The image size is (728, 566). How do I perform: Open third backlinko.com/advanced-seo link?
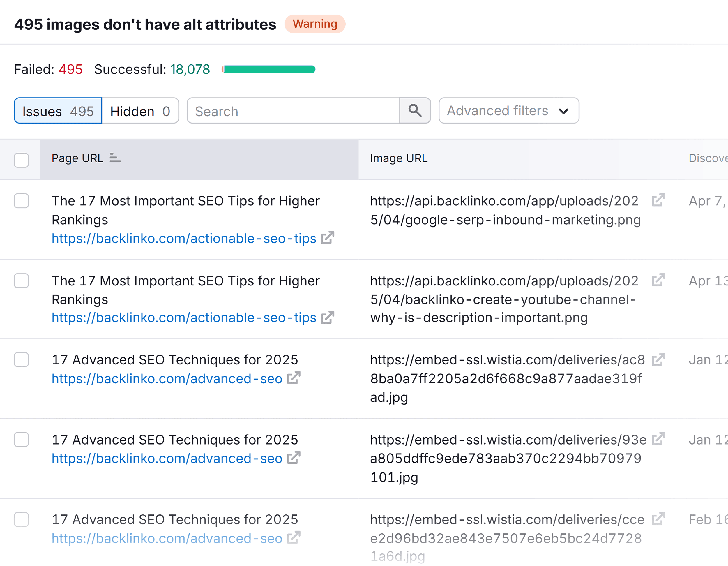167,538
